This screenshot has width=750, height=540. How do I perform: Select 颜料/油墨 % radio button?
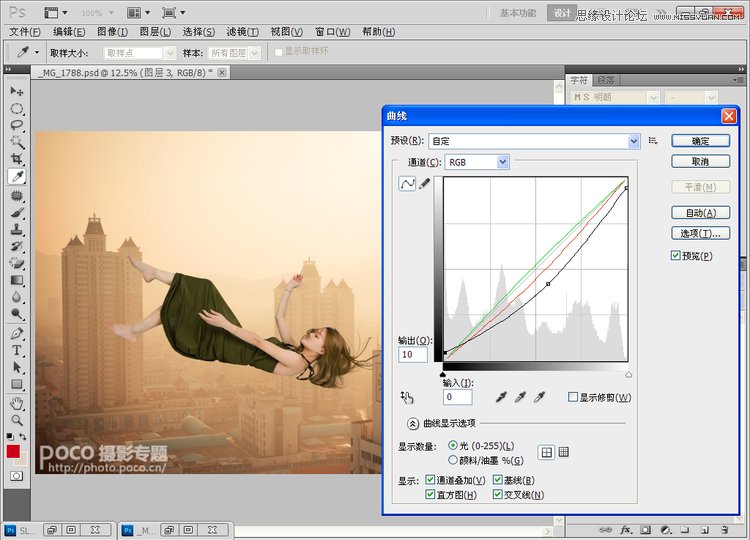tap(452, 460)
